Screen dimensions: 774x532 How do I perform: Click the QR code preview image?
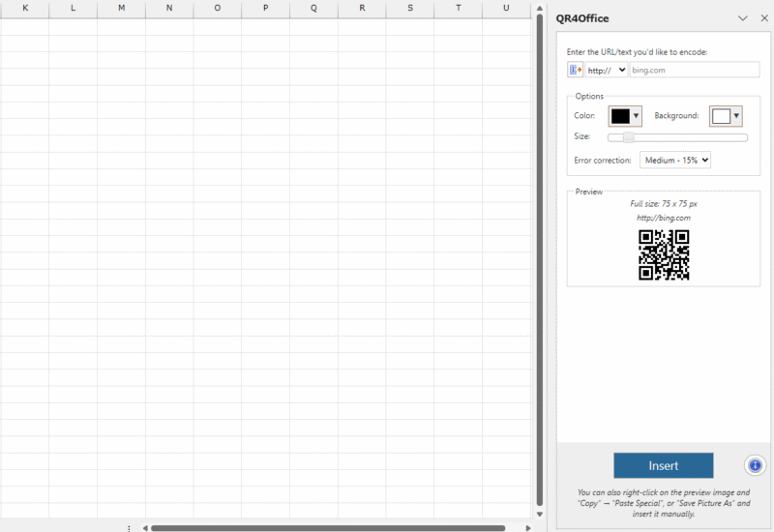click(x=664, y=255)
